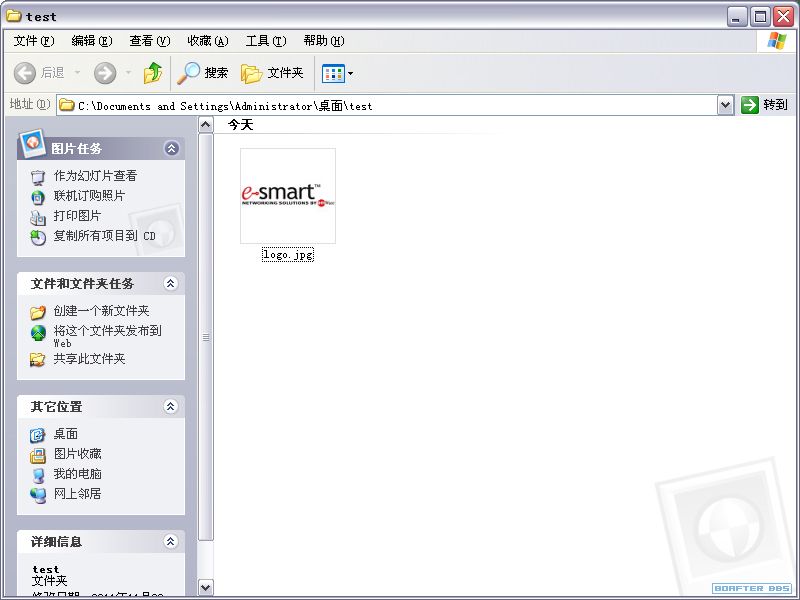This screenshot has height=600, width=800.
Task: Open the 文件(F) menu
Action: coord(34,41)
